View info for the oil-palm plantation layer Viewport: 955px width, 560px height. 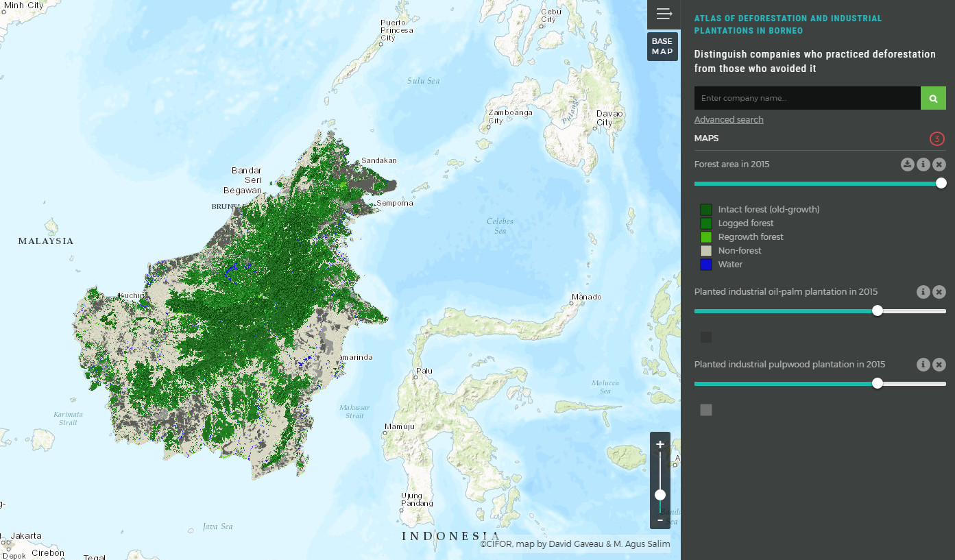click(923, 291)
